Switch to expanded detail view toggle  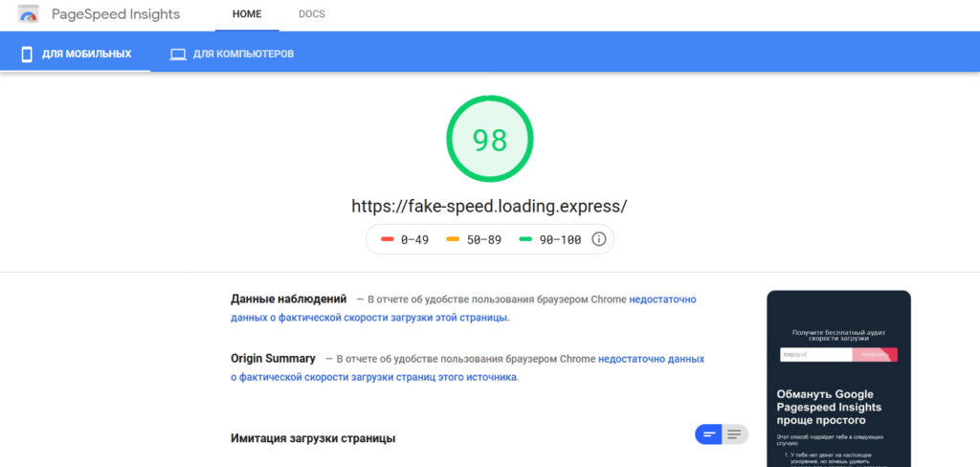click(x=735, y=434)
